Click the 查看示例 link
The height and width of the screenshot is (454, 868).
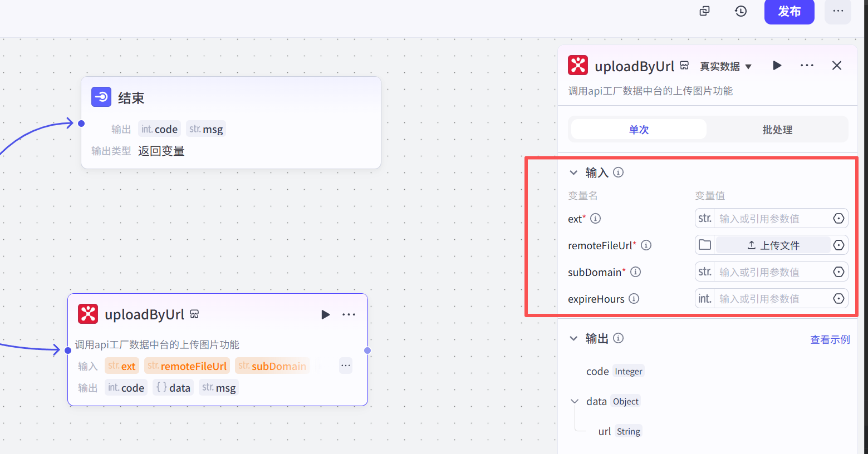[830, 339]
